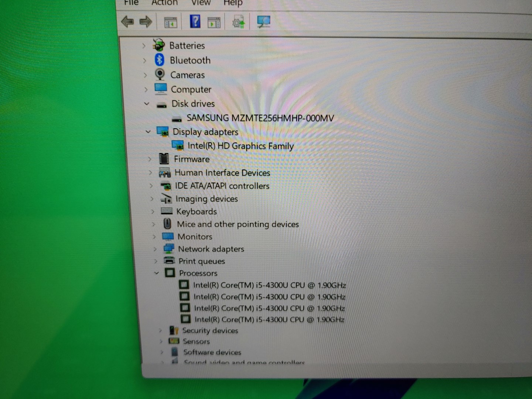Viewport: 532px width, 399px height.
Task: Click the Samsung drive device icon
Action: 177,119
